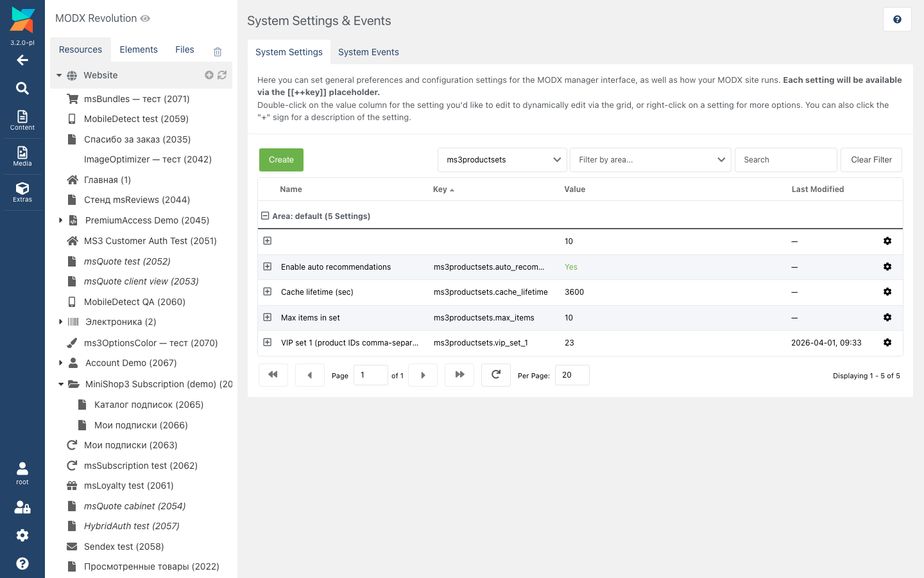
Task: Click the help button in the top-right corner
Action: click(x=897, y=20)
